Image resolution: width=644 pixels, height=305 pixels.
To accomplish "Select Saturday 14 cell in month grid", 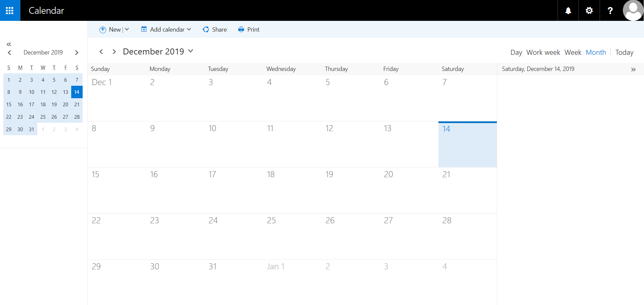I will (x=468, y=144).
